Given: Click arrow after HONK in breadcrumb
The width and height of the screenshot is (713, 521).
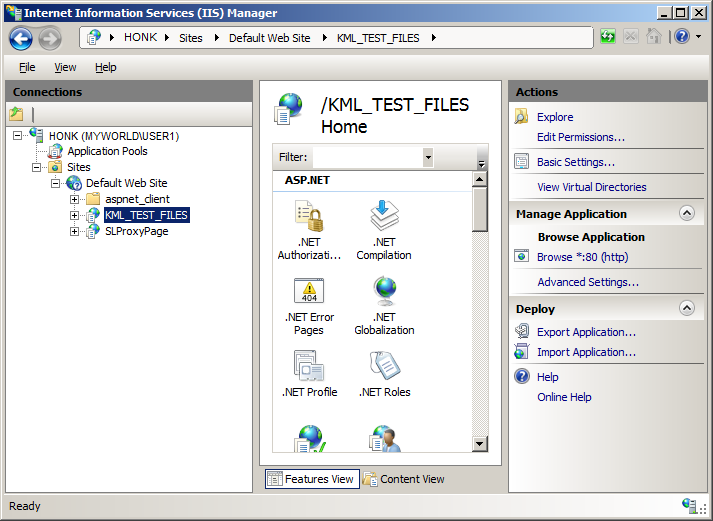Looking at the screenshot, I should [167, 38].
